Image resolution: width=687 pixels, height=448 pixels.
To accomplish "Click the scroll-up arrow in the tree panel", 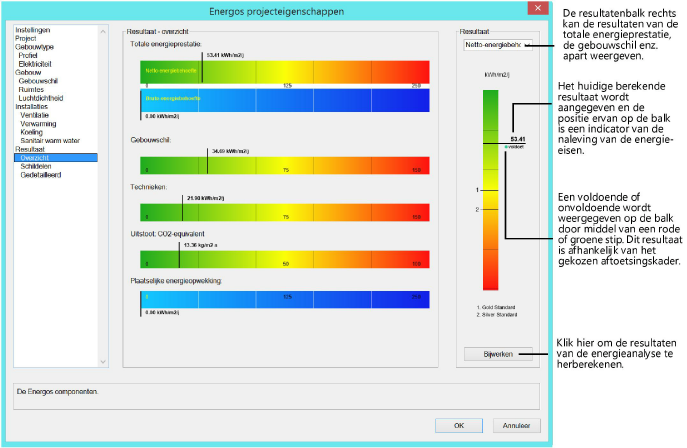I will click(102, 32).
